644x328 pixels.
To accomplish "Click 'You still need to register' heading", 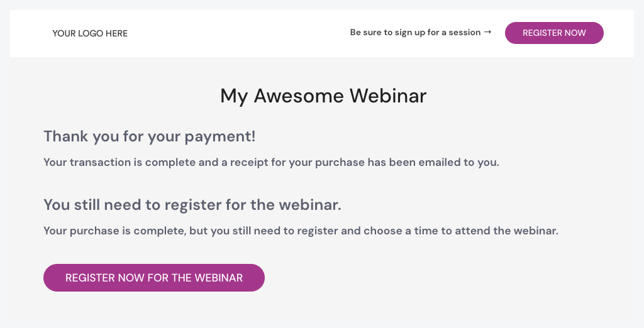I will pyautogui.click(x=192, y=205).
